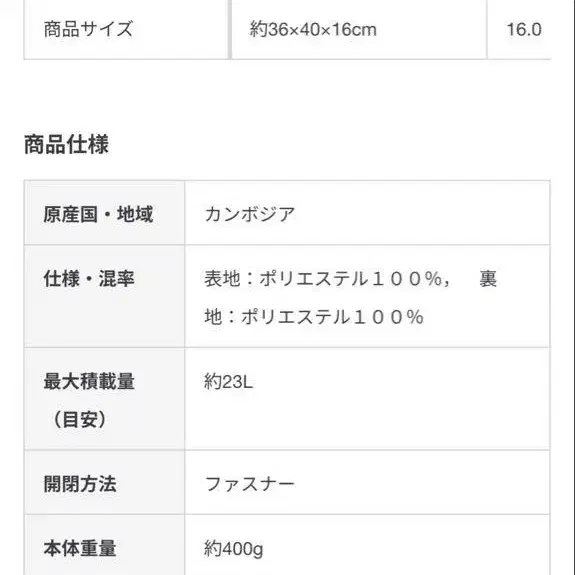Select the ファスナー value cell

pos(367,483)
